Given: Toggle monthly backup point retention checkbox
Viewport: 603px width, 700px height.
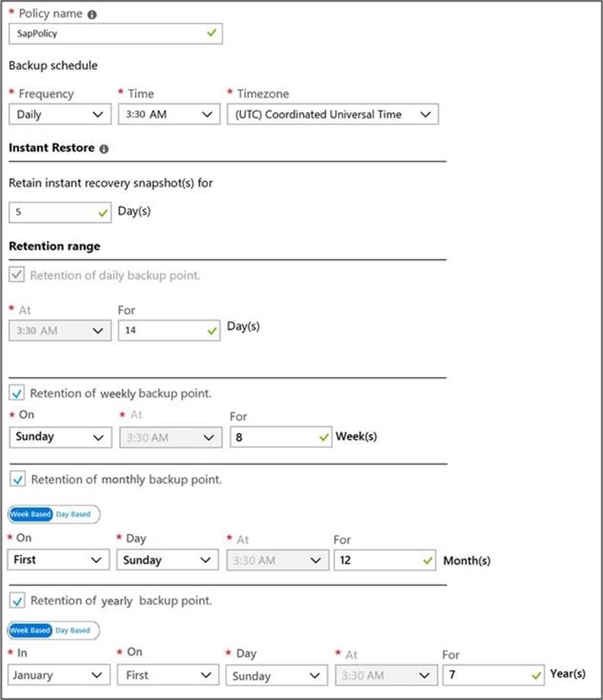Looking at the screenshot, I should (18, 480).
